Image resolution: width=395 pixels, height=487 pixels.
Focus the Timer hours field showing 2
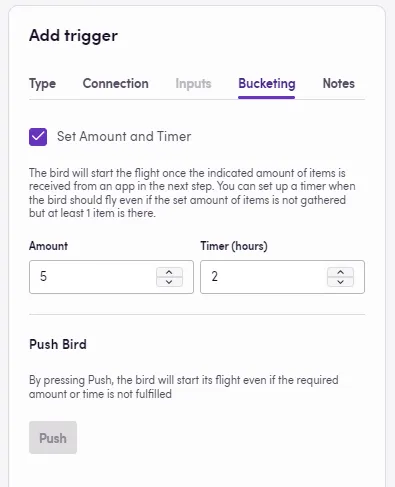click(x=282, y=277)
